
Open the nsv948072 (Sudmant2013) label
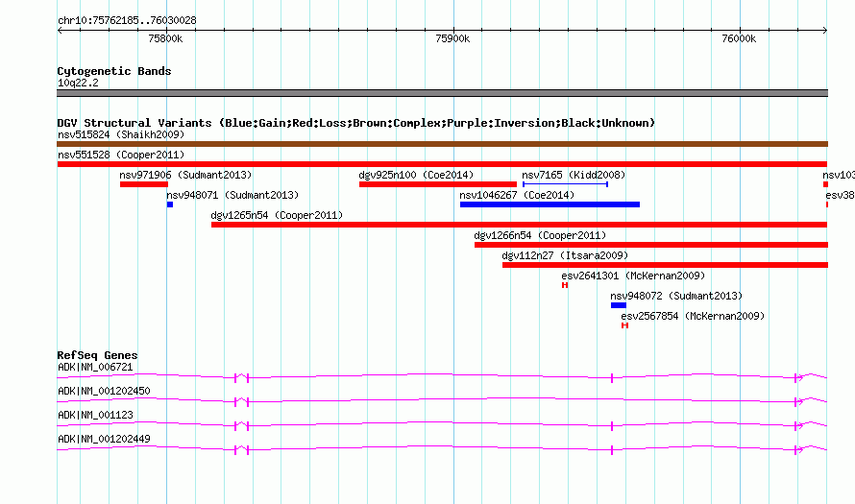coord(676,296)
